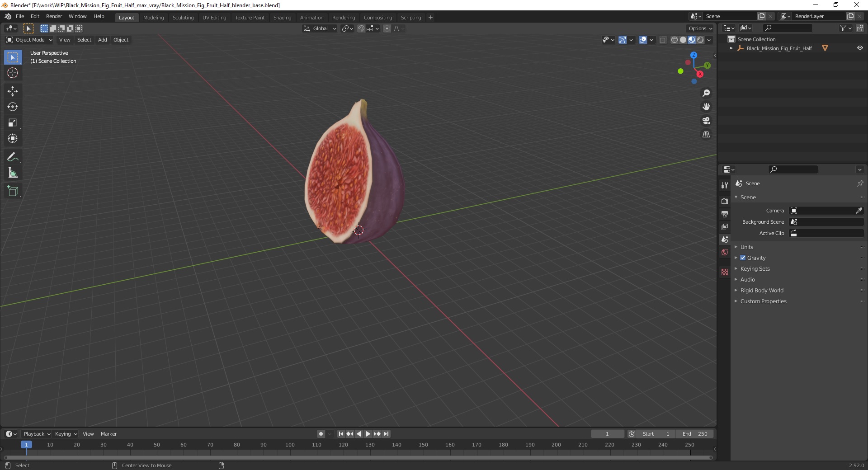Open the World properties tab
This screenshot has width=868, height=470.
[725, 252]
